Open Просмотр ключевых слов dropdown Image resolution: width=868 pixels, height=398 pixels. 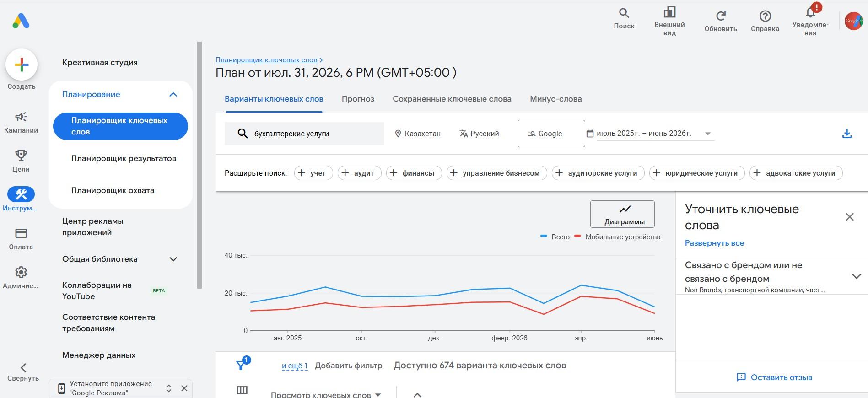[x=326, y=394]
